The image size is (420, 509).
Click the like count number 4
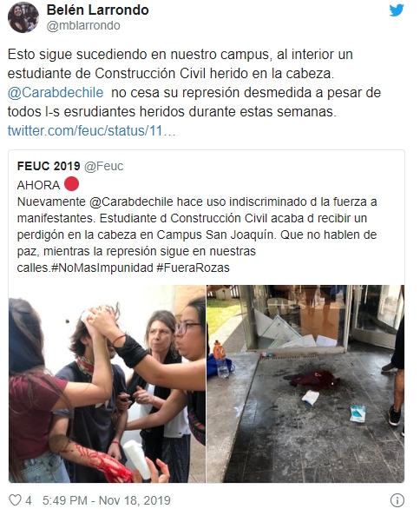coord(29,500)
